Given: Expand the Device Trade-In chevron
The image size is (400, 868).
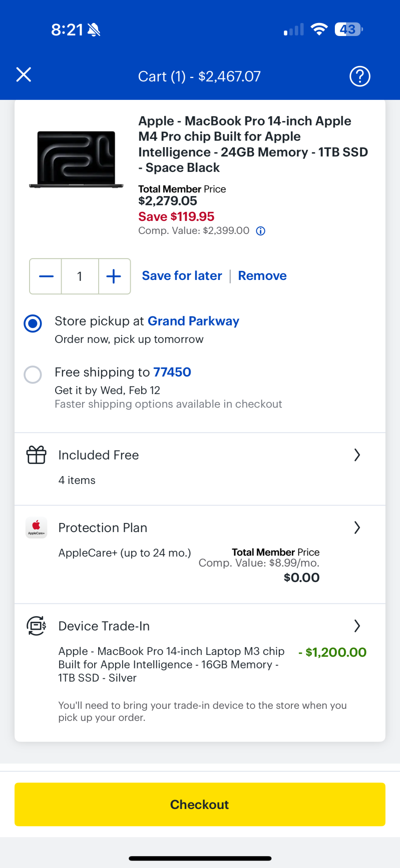Looking at the screenshot, I should (x=357, y=626).
